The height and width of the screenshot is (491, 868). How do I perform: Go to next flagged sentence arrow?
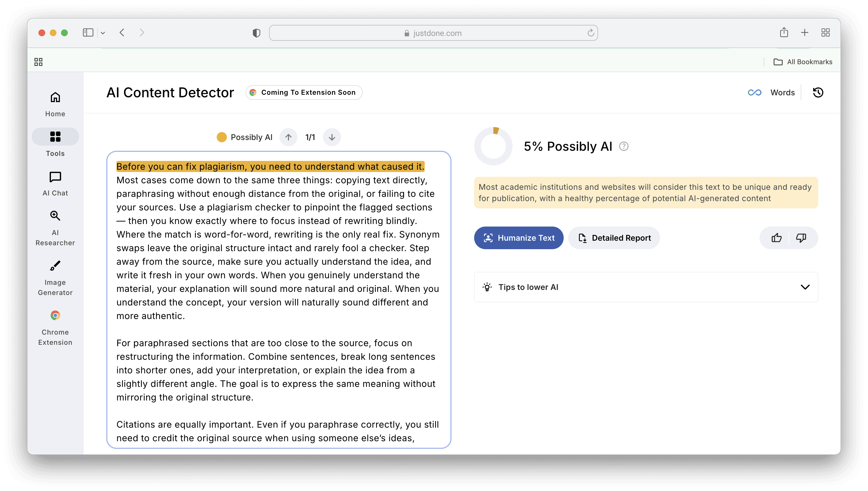[x=332, y=137]
